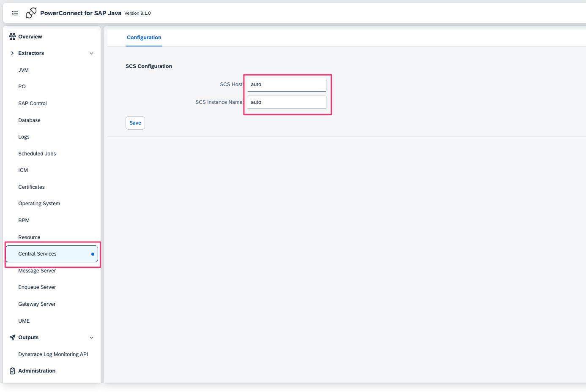Image resolution: width=586 pixels, height=392 pixels.
Task: Click the PowerConnect chain-link logo
Action: point(31,13)
